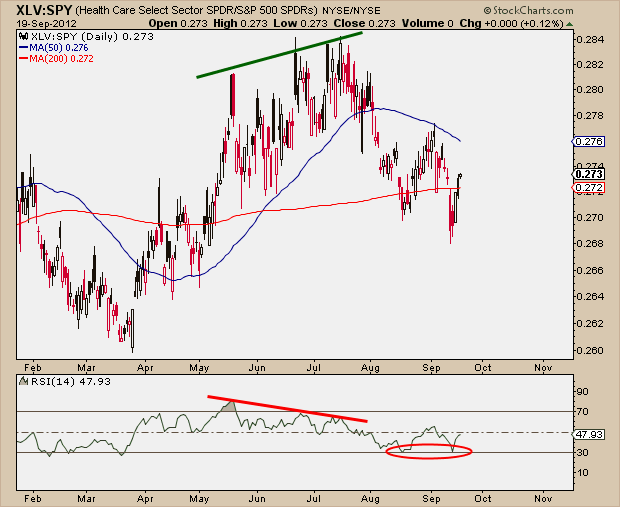Click the Volume 0 header value
This screenshot has height=507, width=620.
(427, 24)
